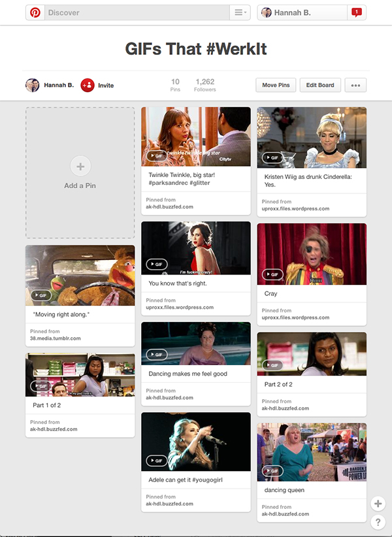Viewport: 392px width, 537px height.
Task: Play GIF on Part 2 of 2 pin
Action: pyautogui.click(x=272, y=365)
